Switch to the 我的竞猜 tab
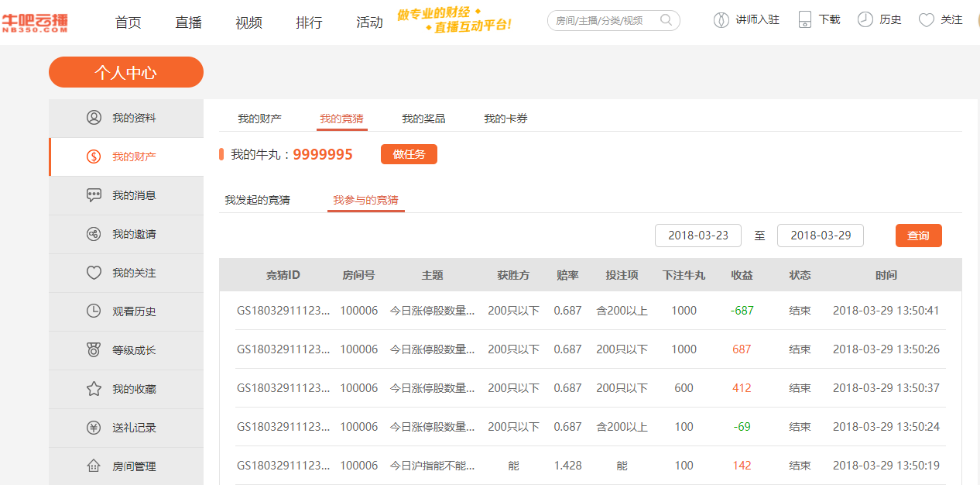 342,119
